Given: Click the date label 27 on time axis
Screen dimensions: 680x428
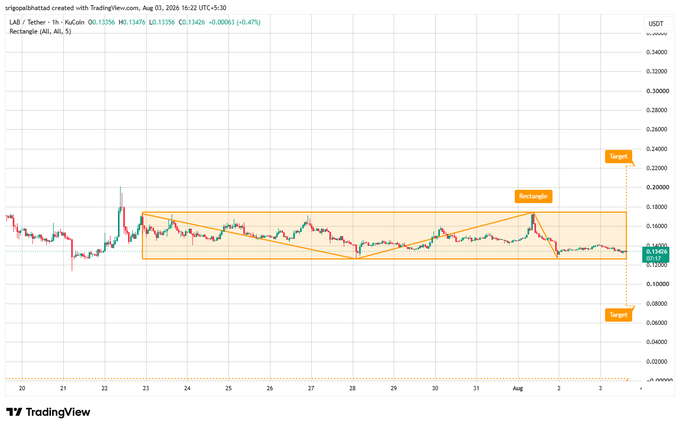Looking at the screenshot, I should pos(311,388).
